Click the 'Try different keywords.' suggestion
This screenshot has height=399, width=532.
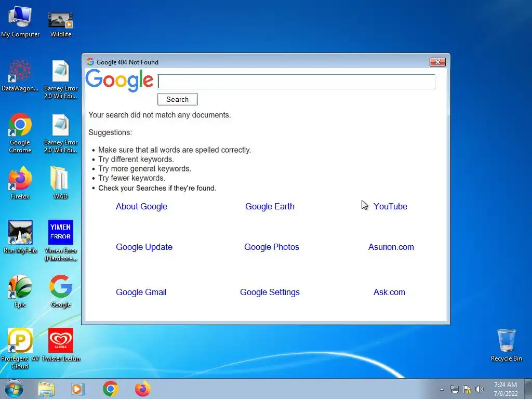coord(136,159)
